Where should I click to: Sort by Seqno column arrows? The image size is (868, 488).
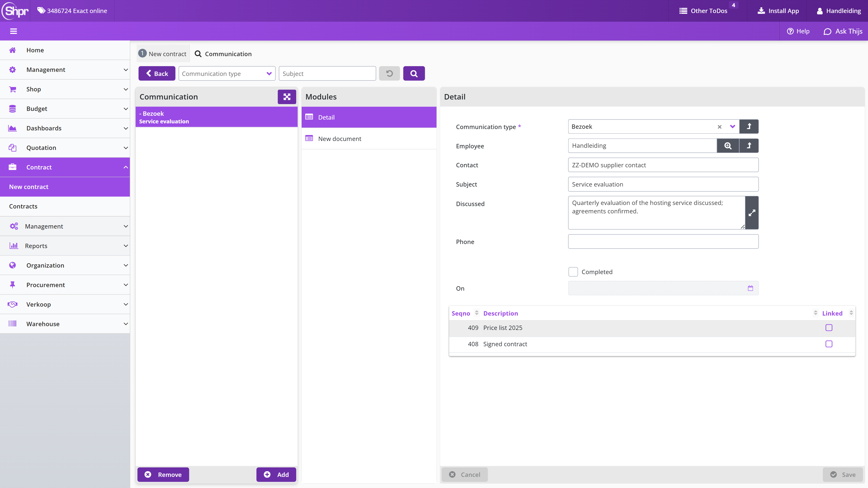tap(477, 313)
